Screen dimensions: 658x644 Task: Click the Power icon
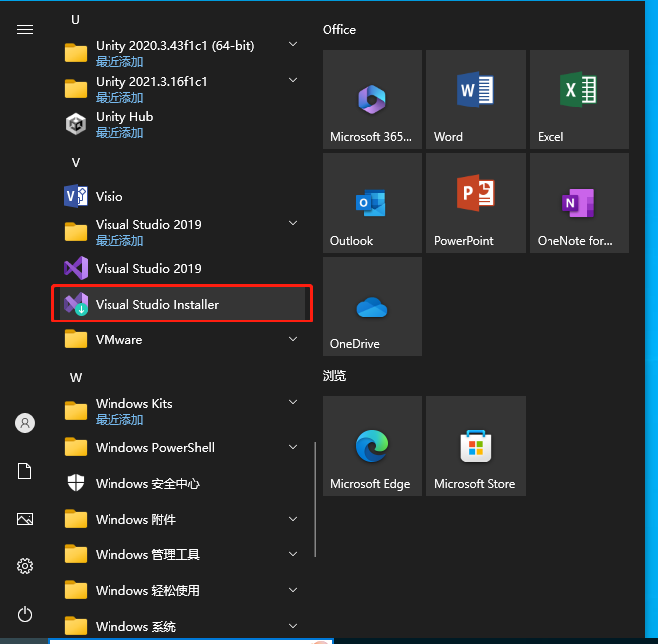25,614
